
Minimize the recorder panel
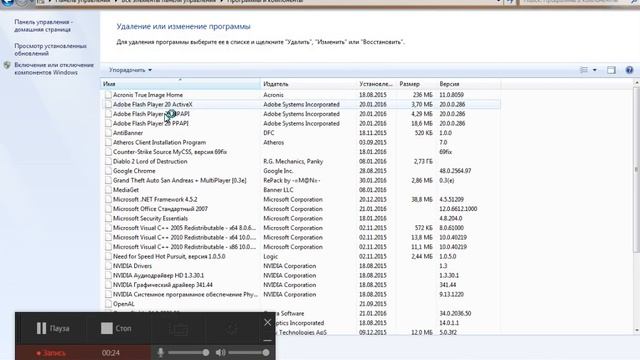[267, 340]
